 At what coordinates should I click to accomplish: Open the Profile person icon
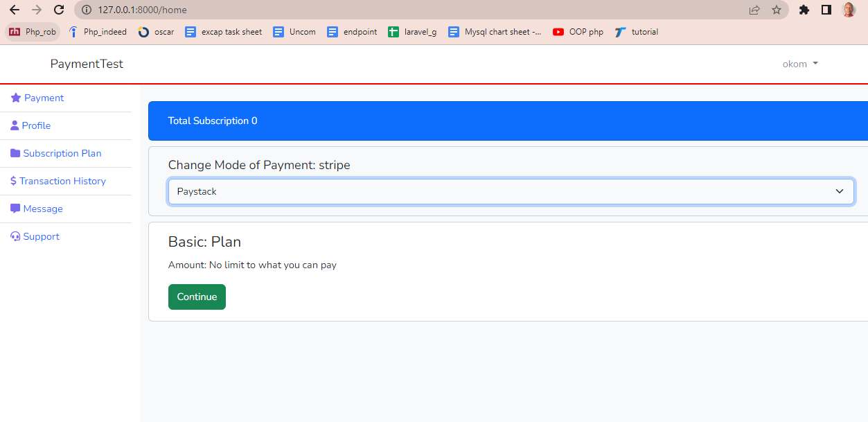[x=13, y=125]
